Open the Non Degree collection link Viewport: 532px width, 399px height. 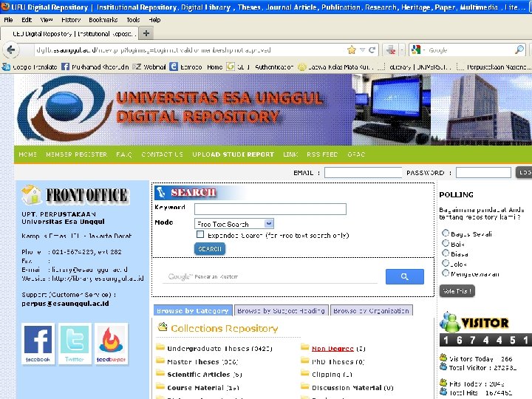pos(332,349)
